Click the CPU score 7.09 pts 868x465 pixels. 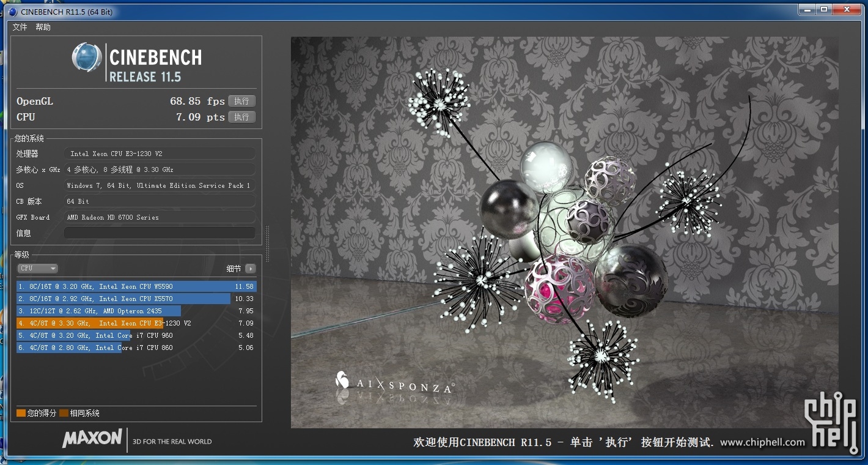click(200, 117)
